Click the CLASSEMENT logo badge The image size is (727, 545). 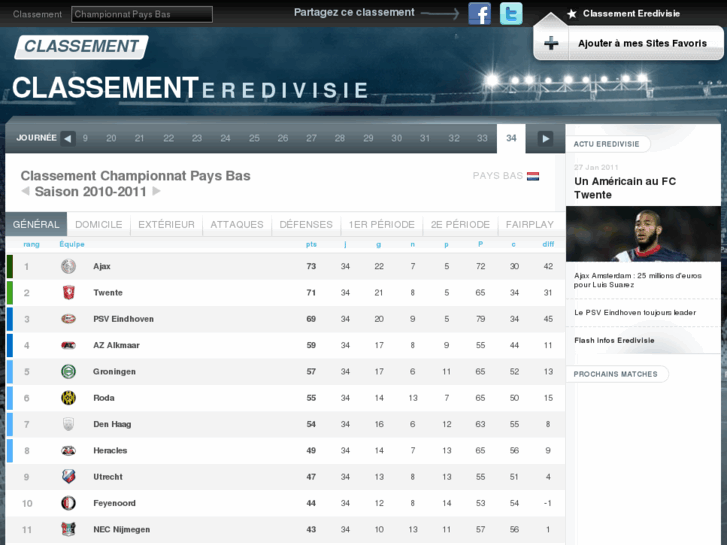point(82,47)
